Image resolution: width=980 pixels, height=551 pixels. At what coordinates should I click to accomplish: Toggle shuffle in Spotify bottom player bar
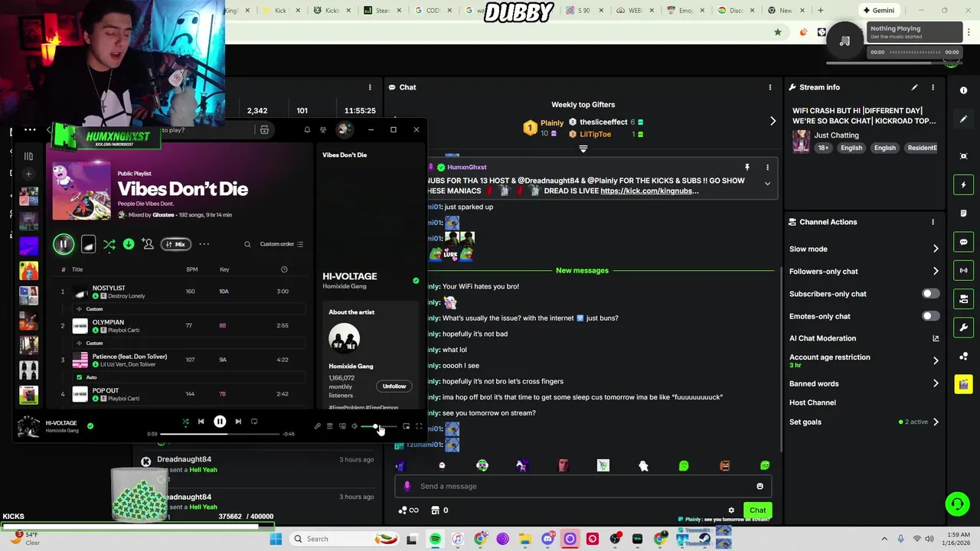click(185, 422)
